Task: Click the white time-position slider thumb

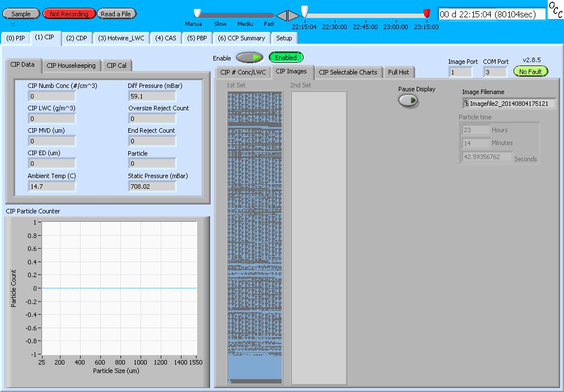Action: pyautogui.click(x=305, y=12)
